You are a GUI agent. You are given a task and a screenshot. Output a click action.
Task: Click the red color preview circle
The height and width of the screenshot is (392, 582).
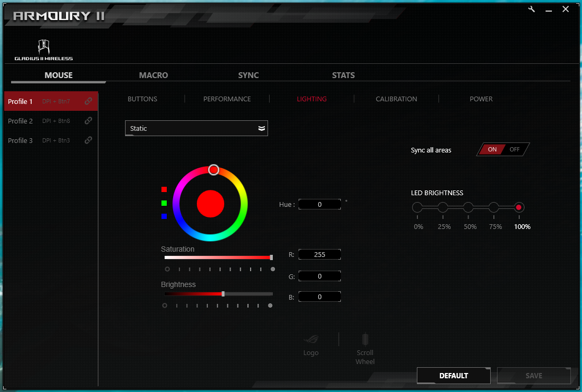click(x=211, y=204)
